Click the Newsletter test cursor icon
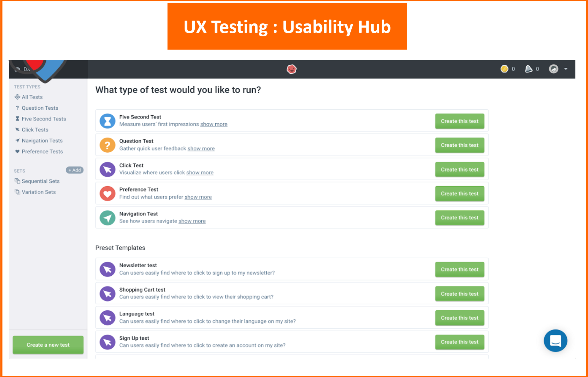 107,269
